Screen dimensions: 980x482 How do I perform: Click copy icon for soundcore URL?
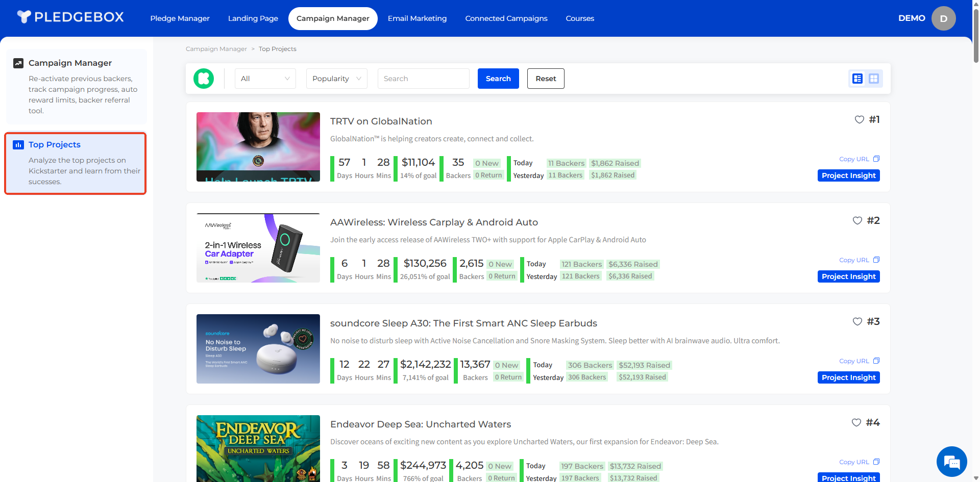click(x=876, y=361)
